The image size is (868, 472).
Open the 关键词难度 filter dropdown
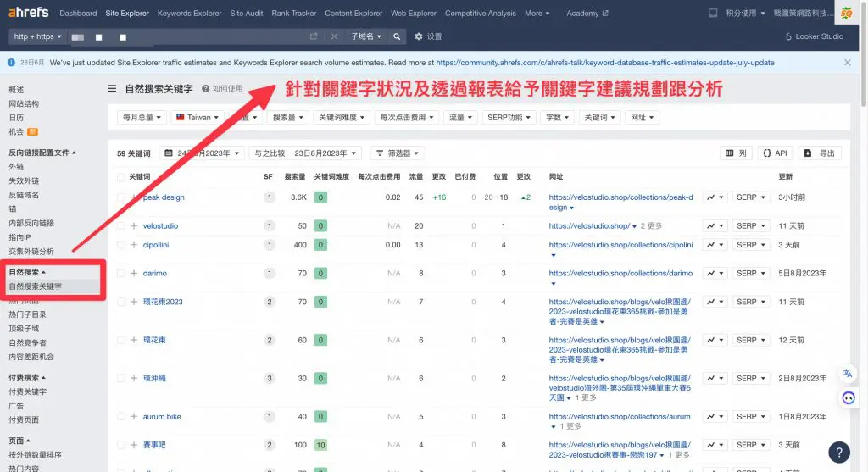[342, 117]
